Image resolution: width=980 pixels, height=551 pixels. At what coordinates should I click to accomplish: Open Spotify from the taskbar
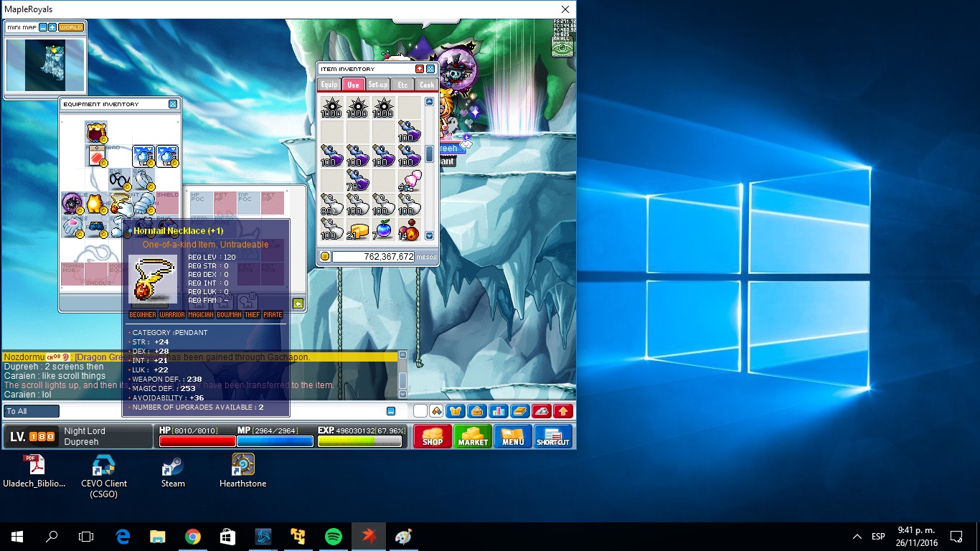(x=334, y=536)
